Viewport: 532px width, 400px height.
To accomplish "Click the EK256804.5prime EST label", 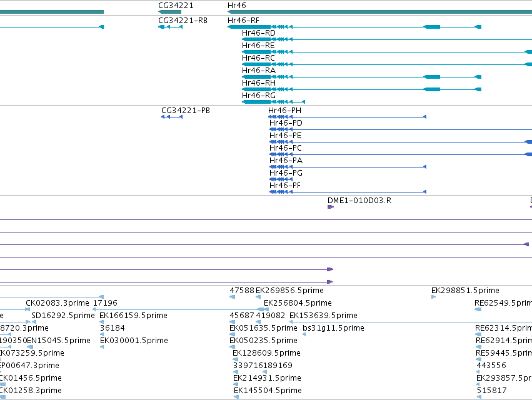I will (298, 303).
